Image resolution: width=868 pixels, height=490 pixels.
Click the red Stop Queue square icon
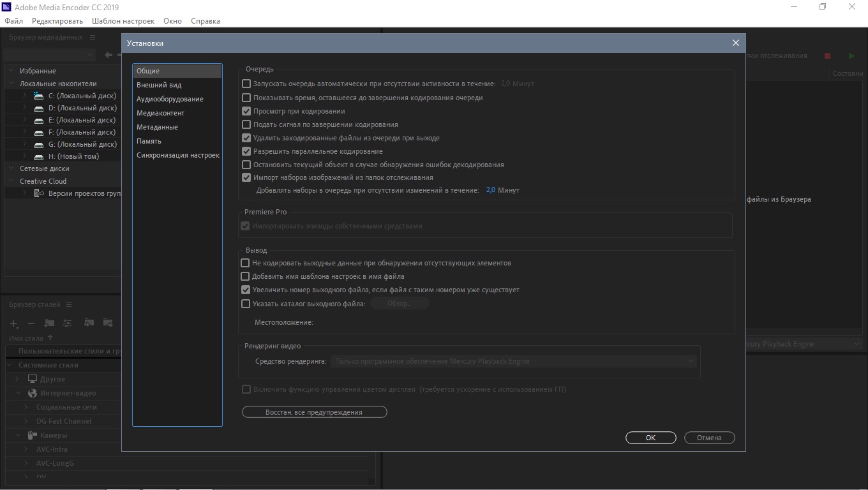(x=827, y=56)
